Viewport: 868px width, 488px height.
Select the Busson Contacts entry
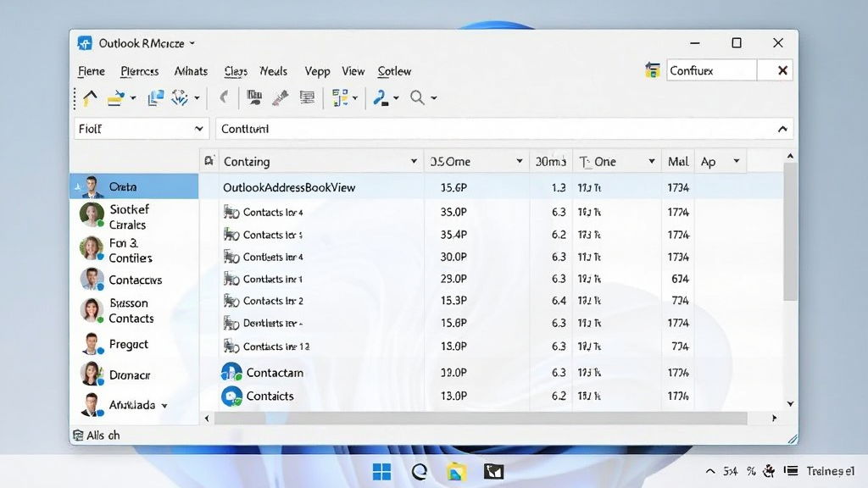134,310
